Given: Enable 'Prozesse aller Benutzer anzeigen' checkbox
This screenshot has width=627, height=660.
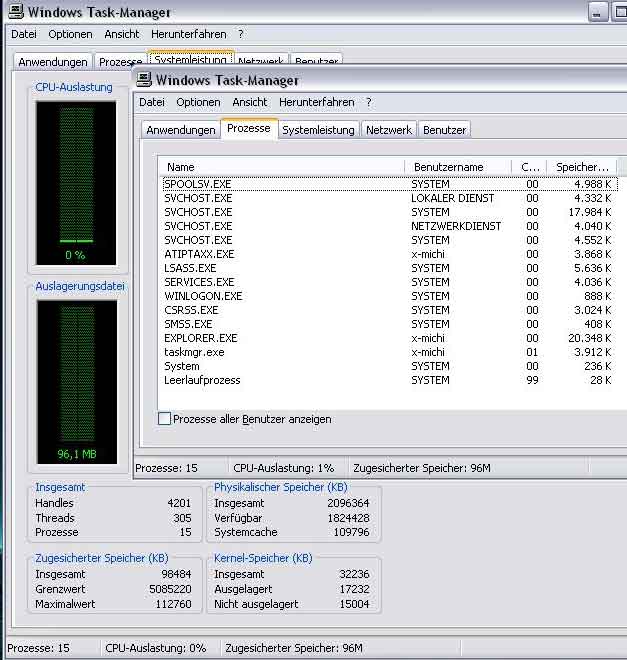Looking at the screenshot, I should coord(164,419).
